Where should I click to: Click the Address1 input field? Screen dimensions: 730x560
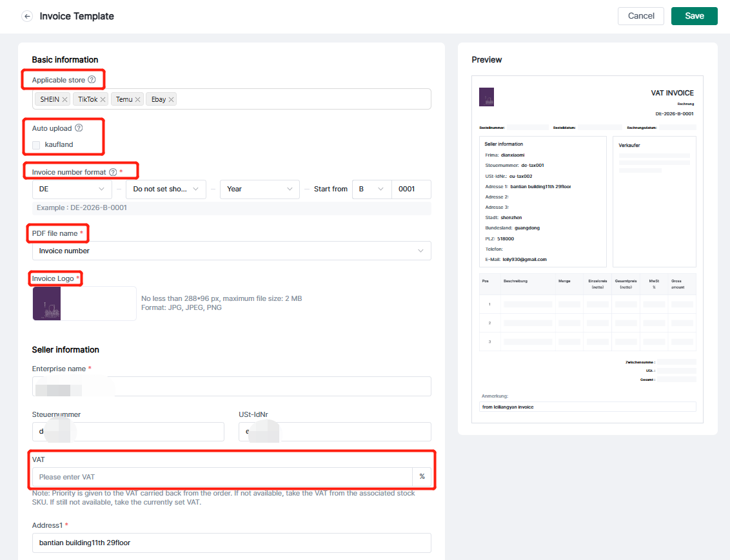coord(231,543)
